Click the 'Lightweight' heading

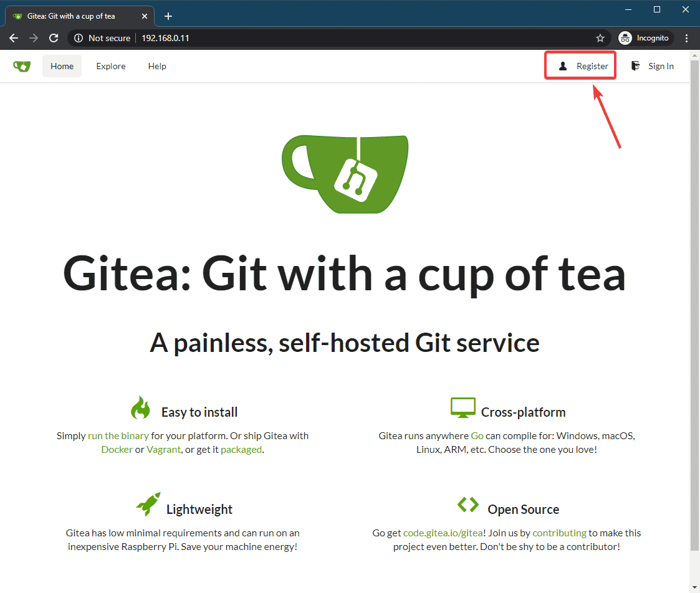199,510
